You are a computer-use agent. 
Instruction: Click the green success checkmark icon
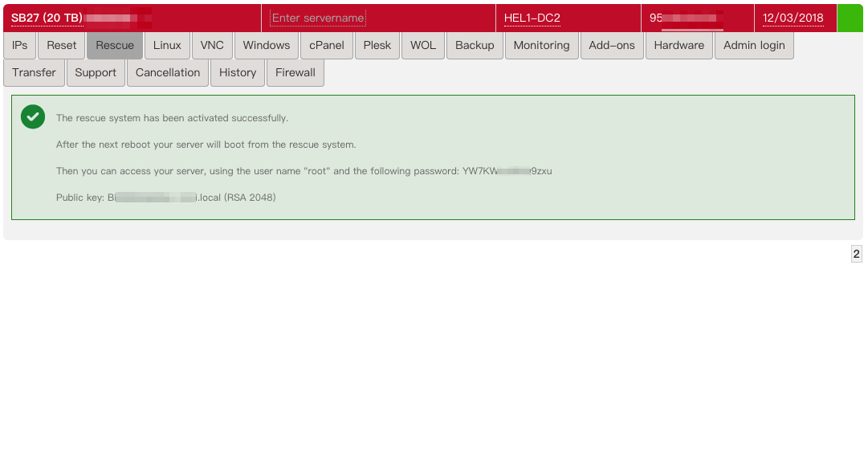tap(33, 116)
